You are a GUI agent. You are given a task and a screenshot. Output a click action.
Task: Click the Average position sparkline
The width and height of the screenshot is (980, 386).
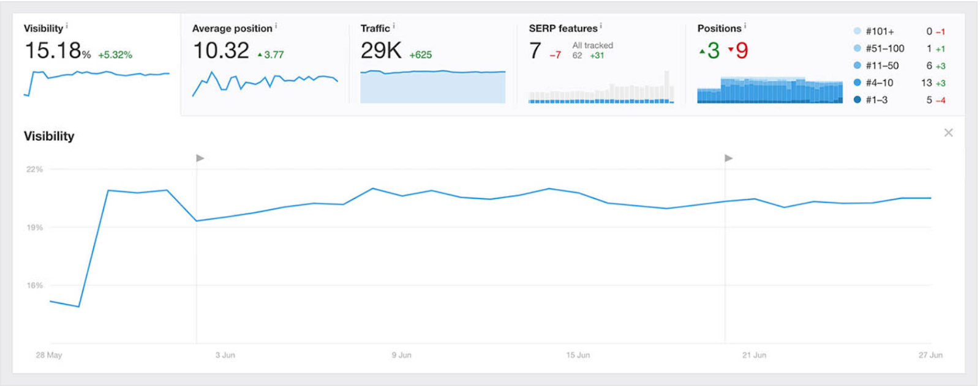(265, 84)
